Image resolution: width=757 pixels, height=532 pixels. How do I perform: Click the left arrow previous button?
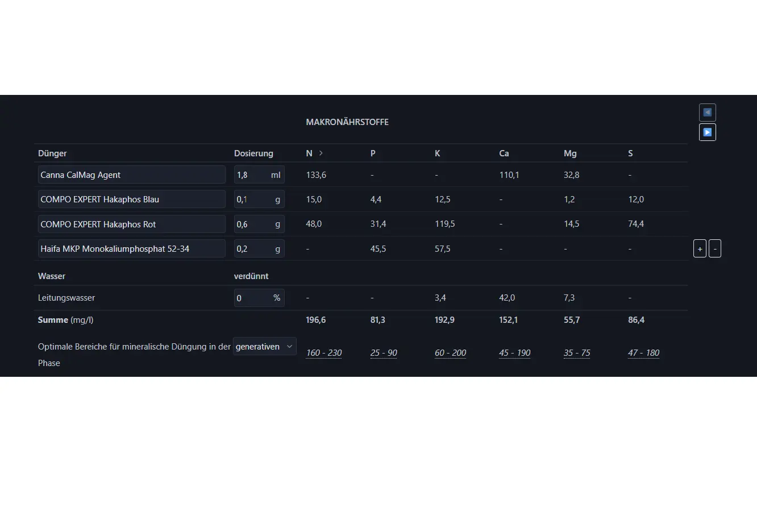click(707, 113)
